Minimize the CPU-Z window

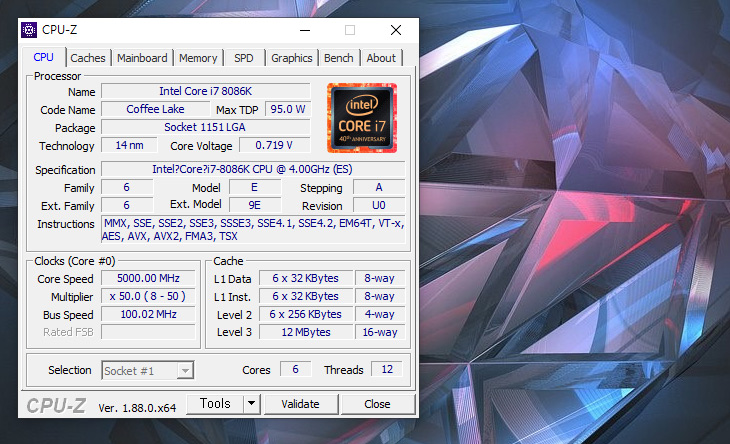pyautogui.click(x=305, y=30)
